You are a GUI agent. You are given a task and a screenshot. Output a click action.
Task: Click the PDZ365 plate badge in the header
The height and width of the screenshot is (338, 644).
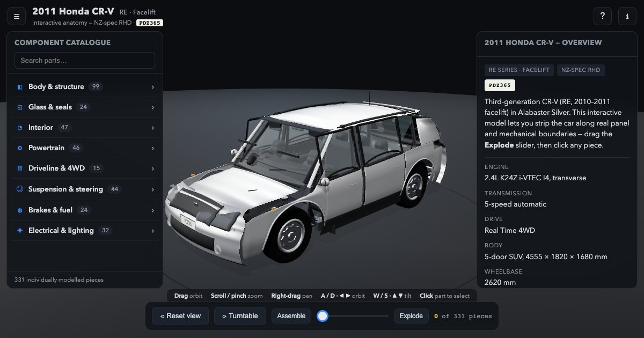click(150, 23)
